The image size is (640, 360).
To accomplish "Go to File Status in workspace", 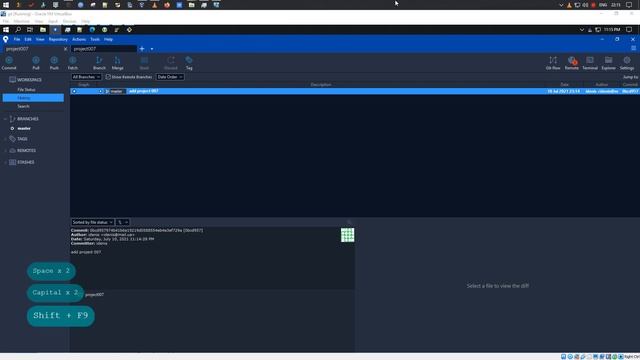I will pos(26,89).
